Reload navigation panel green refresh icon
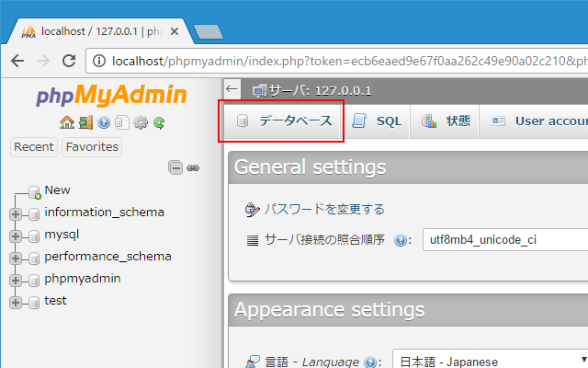This screenshot has height=368, width=588. click(x=159, y=122)
